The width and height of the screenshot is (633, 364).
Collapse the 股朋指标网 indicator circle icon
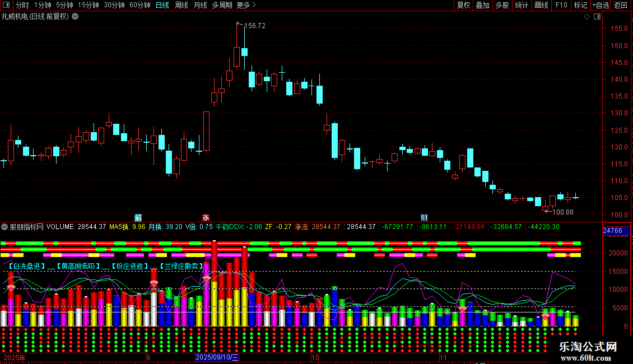click(x=4, y=227)
